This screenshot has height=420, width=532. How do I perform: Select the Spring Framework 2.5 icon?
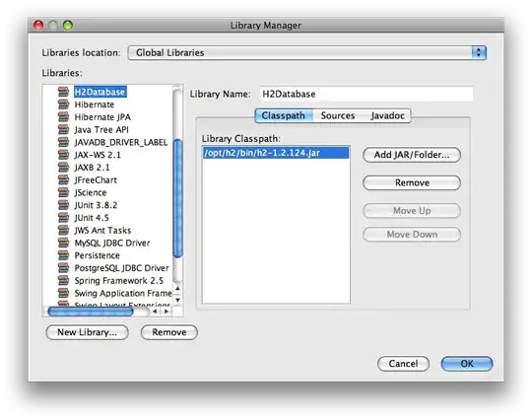(63, 280)
